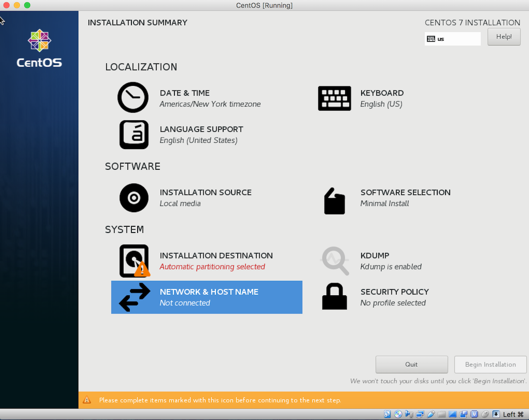This screenshot has width=529, height=420.
Task: Open Date & Time clock icon
Action: (133, 97)
